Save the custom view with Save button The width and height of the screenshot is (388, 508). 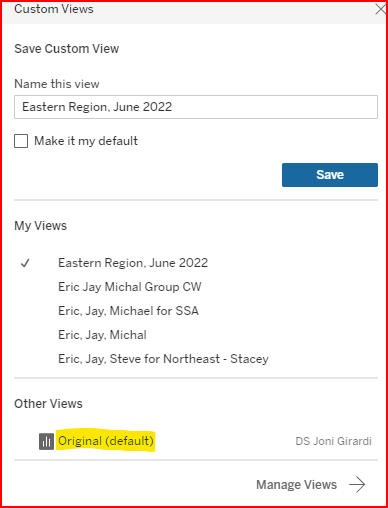(x=330, y=175)
